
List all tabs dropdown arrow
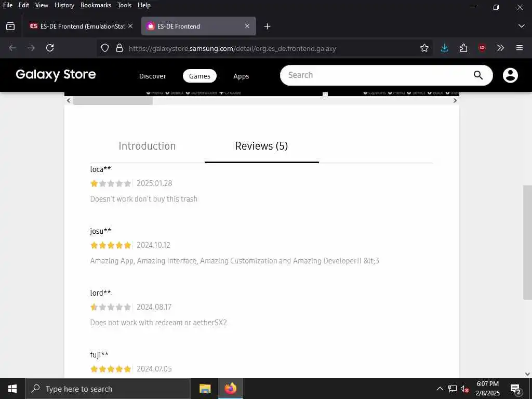click(522, 26)
